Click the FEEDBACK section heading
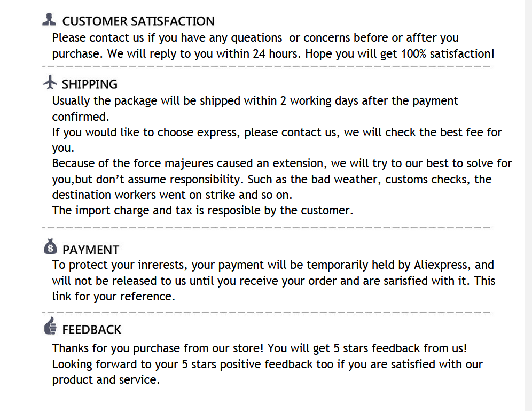532x411 pixels. [92, 329]
